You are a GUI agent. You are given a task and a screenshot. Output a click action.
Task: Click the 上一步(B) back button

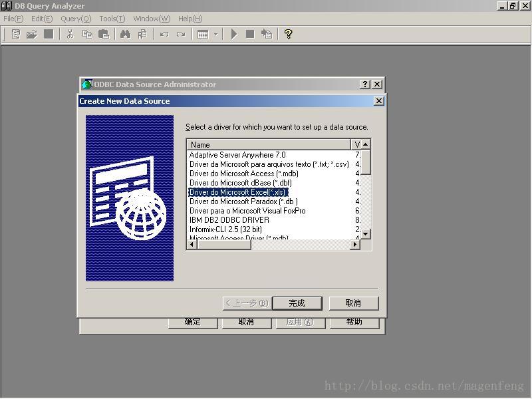click(x=247, y=303)
